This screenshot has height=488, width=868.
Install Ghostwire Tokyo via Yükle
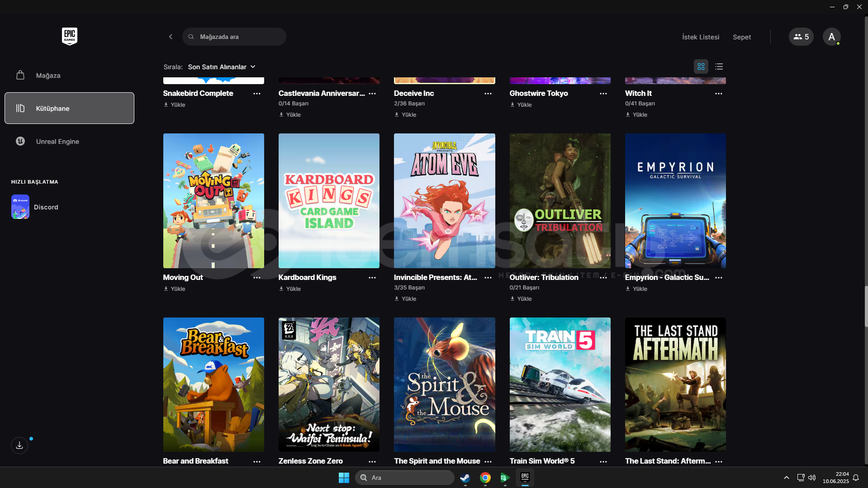(521, 104)
